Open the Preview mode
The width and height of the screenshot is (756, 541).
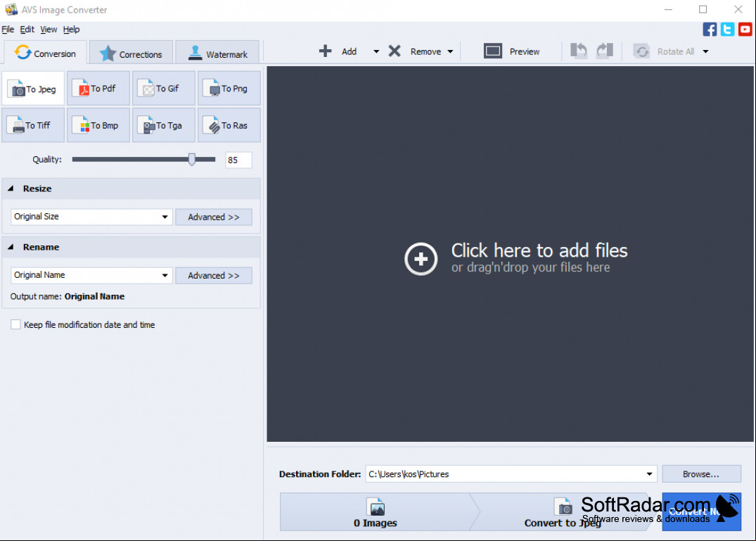[511, 51]
